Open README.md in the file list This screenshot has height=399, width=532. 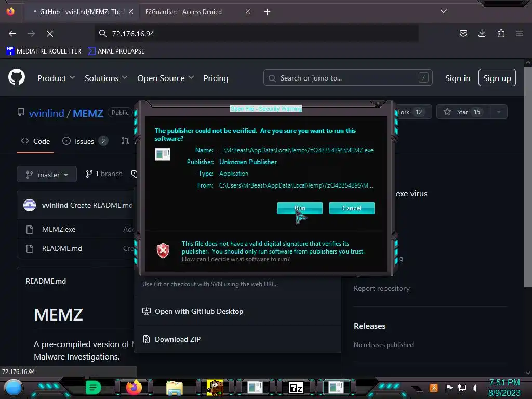[62, 248]
